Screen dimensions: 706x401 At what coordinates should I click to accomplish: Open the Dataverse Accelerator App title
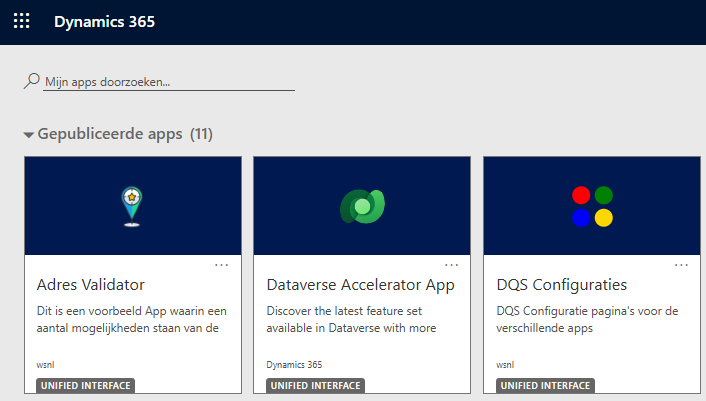(x=360, y=285)
